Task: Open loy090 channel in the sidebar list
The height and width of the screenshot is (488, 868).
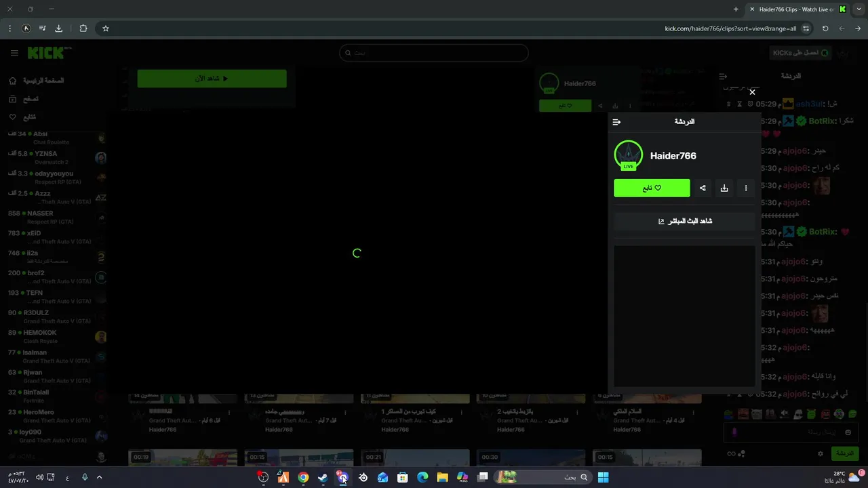Action: pyautogui.click(x=57, y=436)
